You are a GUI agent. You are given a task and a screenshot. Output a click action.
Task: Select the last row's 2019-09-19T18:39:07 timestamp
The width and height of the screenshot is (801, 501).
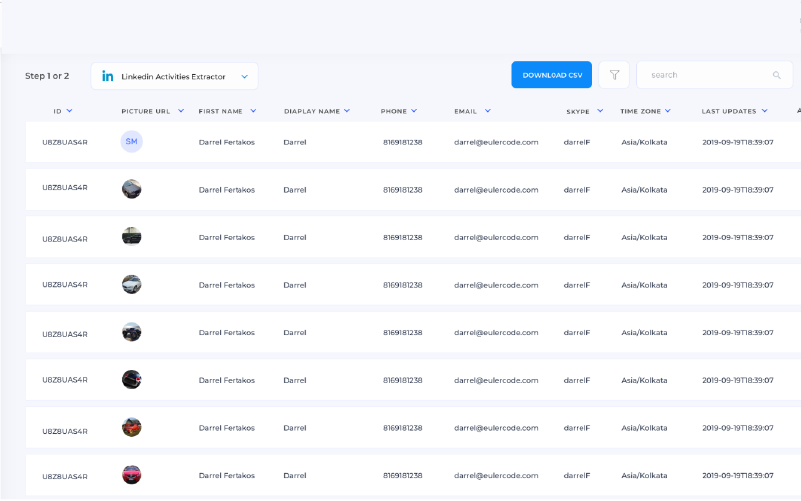(x=738, y=475)
